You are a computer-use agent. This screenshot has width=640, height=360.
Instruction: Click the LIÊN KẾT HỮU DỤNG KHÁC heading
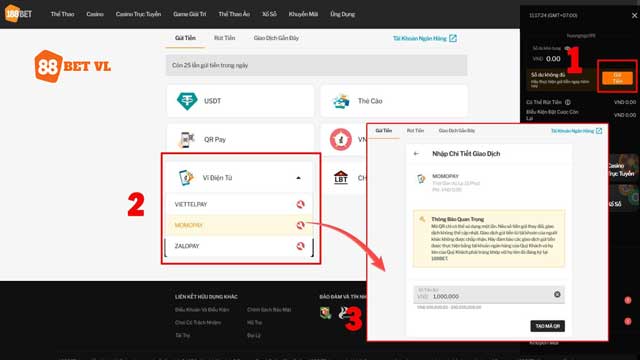(206, 297)
